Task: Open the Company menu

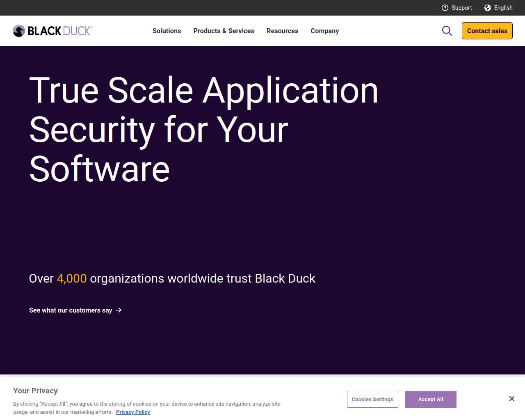Action: click(x=325, y=31)
